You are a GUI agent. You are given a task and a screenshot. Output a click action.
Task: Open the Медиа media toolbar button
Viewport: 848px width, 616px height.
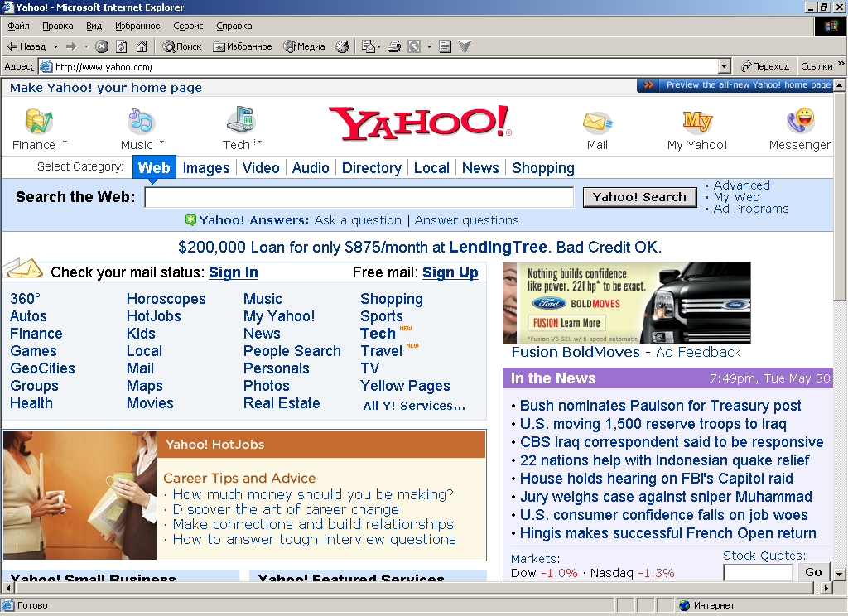click(305, 46)
